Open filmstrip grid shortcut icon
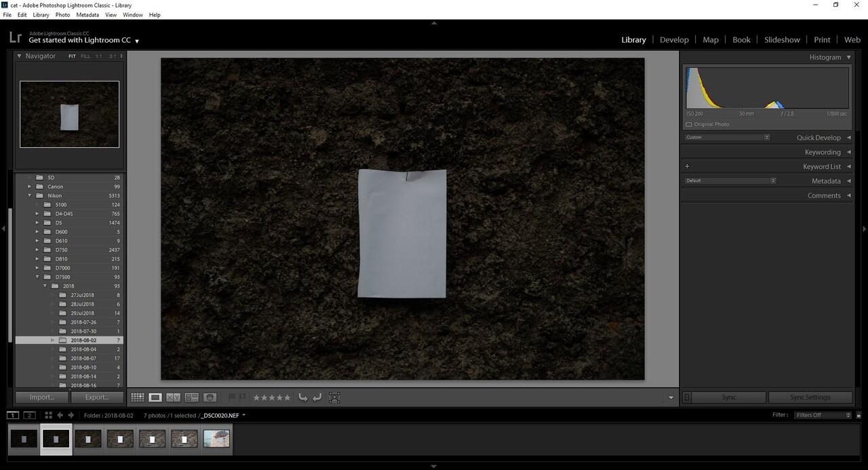This screenshot has height=470, width=868. [48, 415]
